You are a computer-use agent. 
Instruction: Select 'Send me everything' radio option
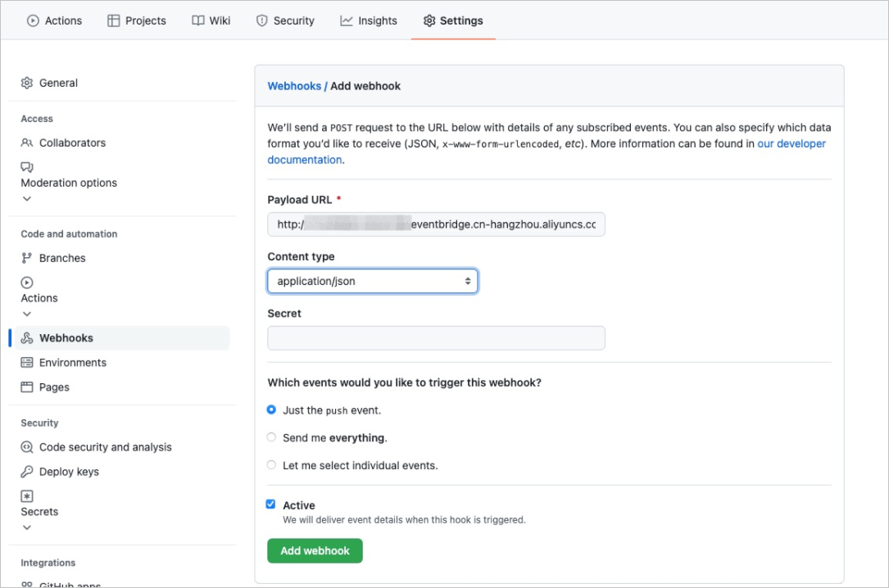coord(271,437)
